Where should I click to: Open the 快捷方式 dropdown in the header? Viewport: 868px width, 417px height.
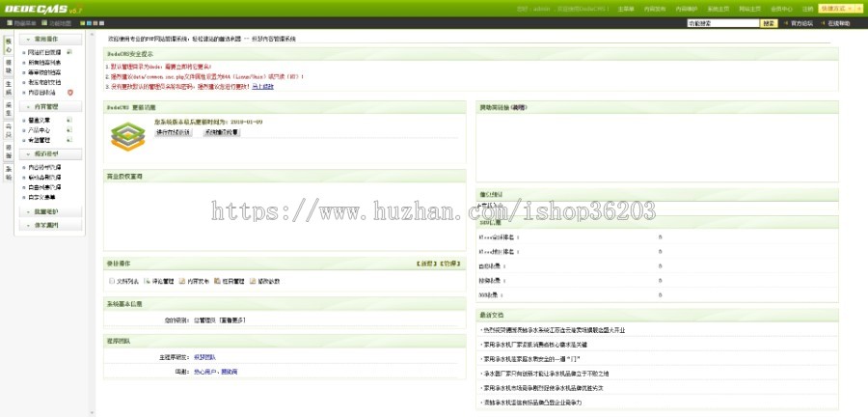838,8
